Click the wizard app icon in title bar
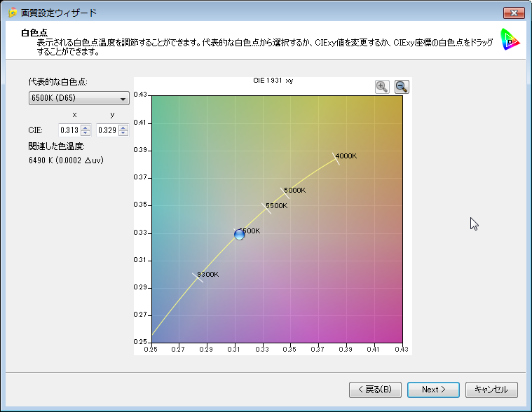This screenshot has width=532, height=412. pos(12,13)
